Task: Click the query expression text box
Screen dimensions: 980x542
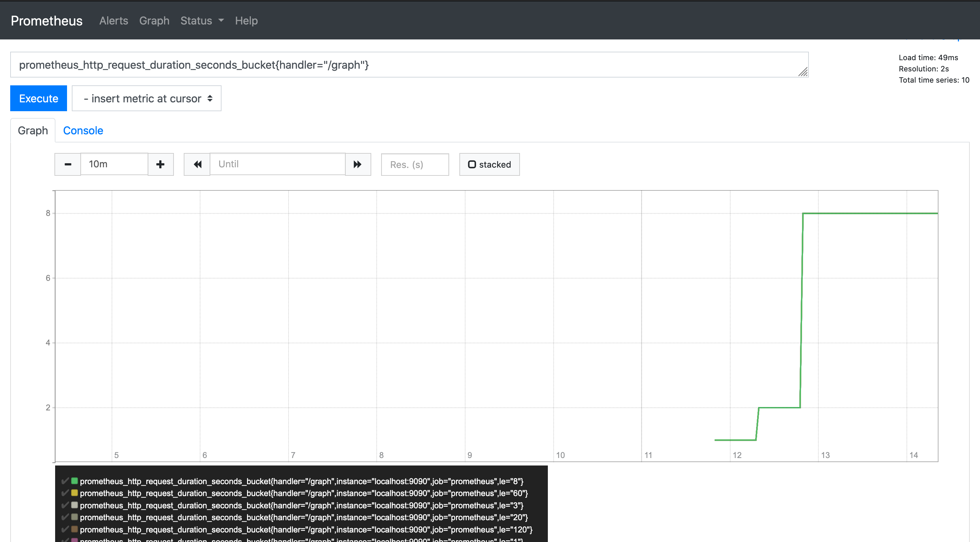Action: (409, 65)
